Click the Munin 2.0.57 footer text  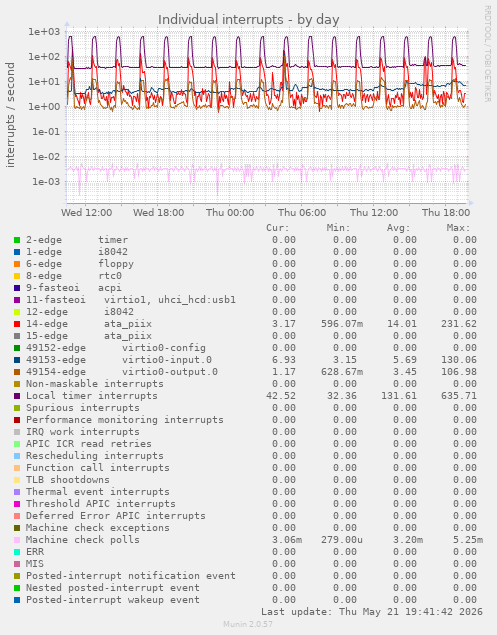(248, 624)
